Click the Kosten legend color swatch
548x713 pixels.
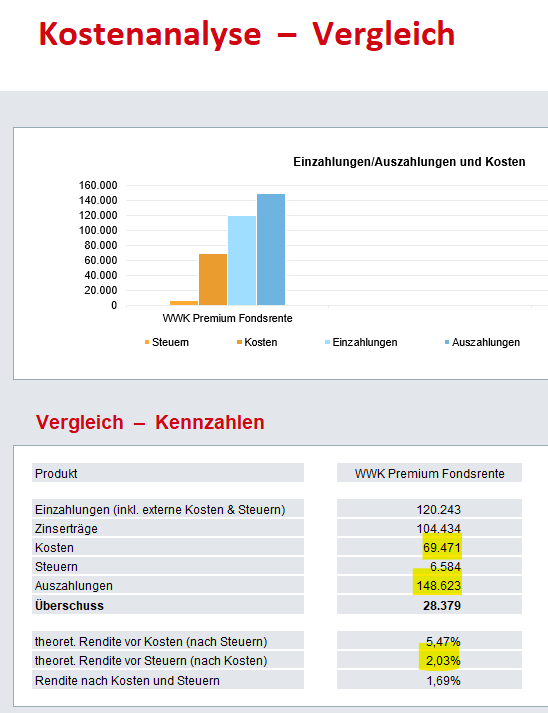click(x=239, y=342)
